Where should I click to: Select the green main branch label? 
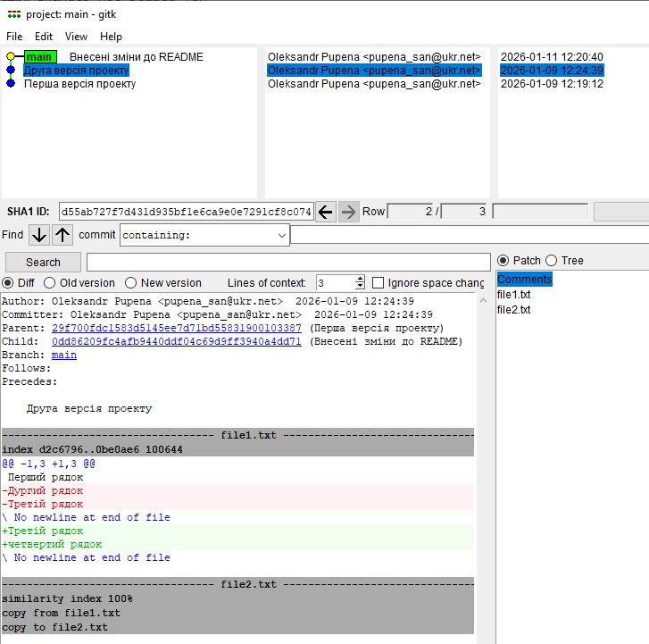(39, 57)
